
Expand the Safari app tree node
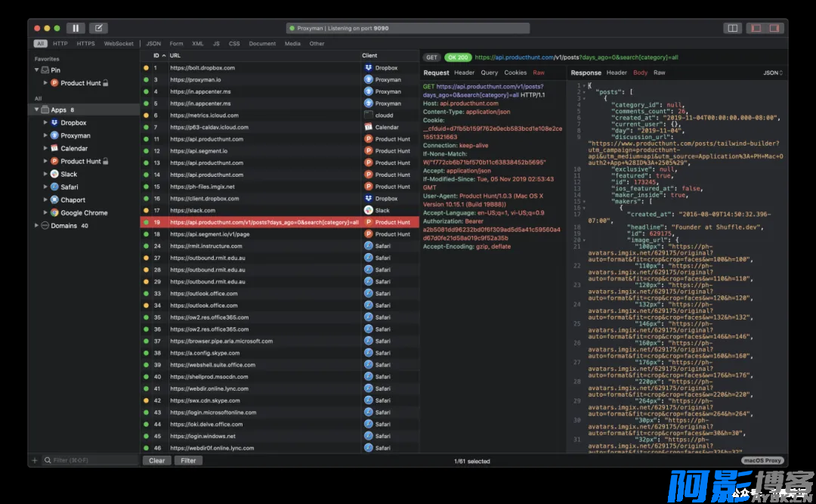[x=45, y=187]
